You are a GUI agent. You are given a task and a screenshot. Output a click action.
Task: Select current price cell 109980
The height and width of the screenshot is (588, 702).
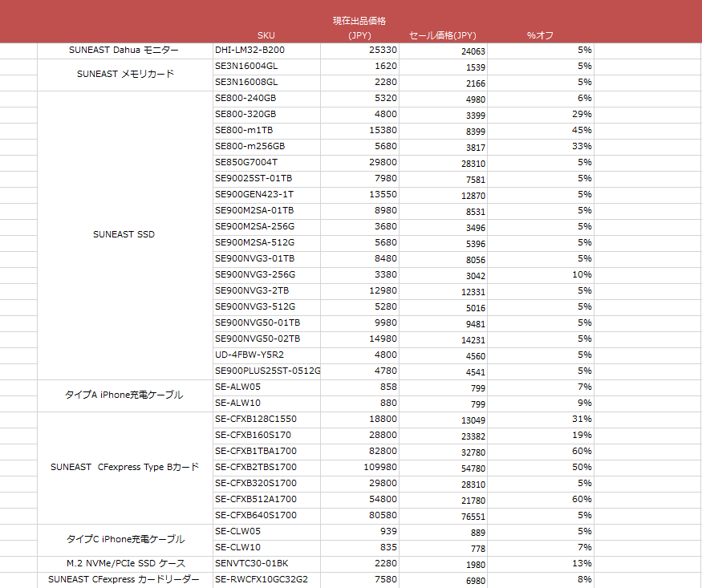(x=360, y=468)
